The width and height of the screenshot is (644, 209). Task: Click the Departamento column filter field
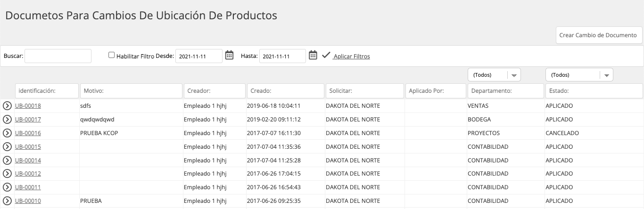(x=505, y=91)
